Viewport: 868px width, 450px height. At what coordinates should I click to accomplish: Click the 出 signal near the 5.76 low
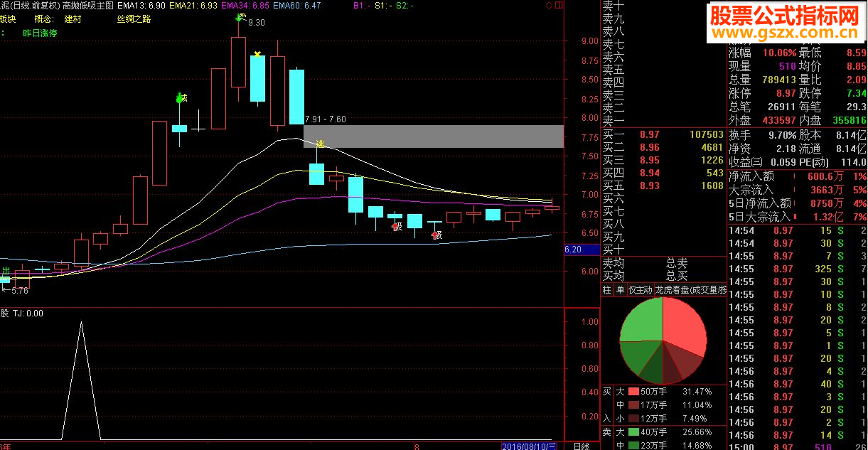(6, 272)
